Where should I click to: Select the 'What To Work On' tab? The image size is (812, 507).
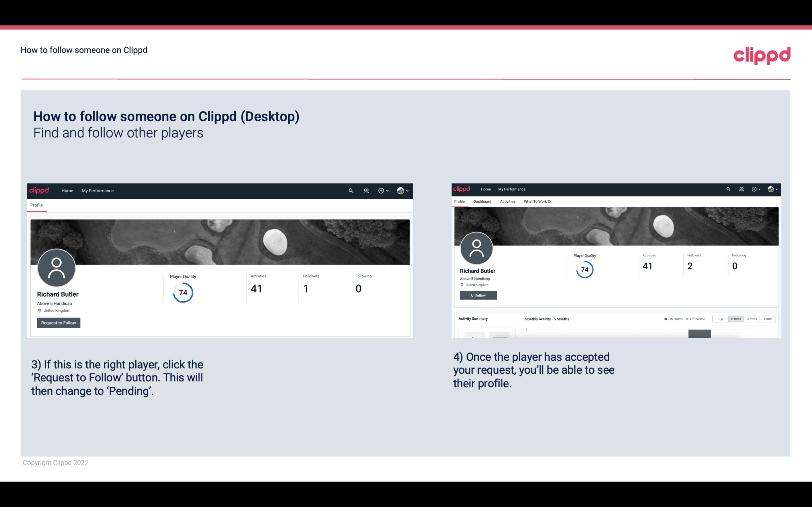click(x=538, y=202)
